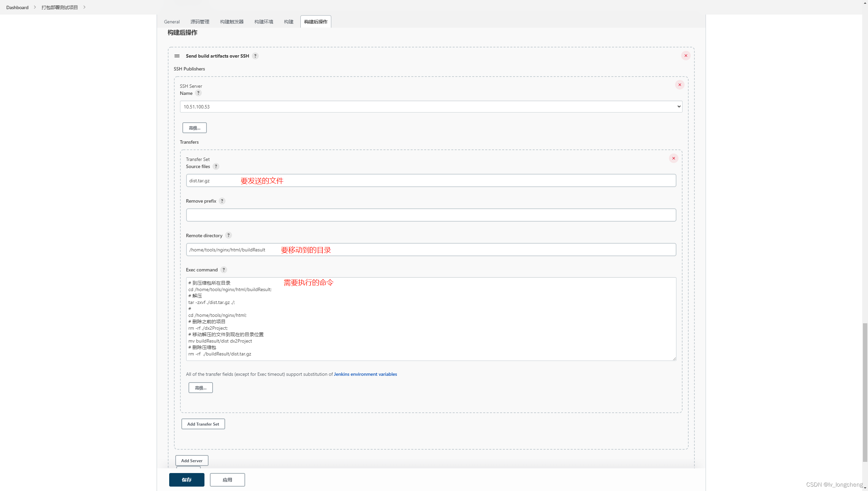Click the page vertical scrollbar thumb
This screenshot has height=491, width=868.
[865, 392]
